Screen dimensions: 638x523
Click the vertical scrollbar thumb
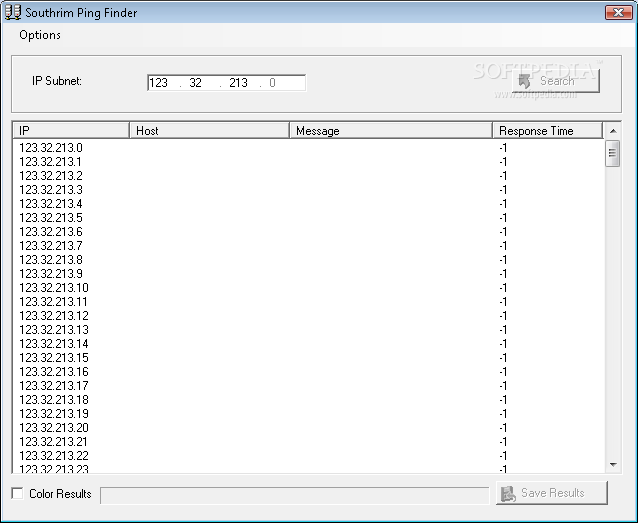tap(612, 153)
